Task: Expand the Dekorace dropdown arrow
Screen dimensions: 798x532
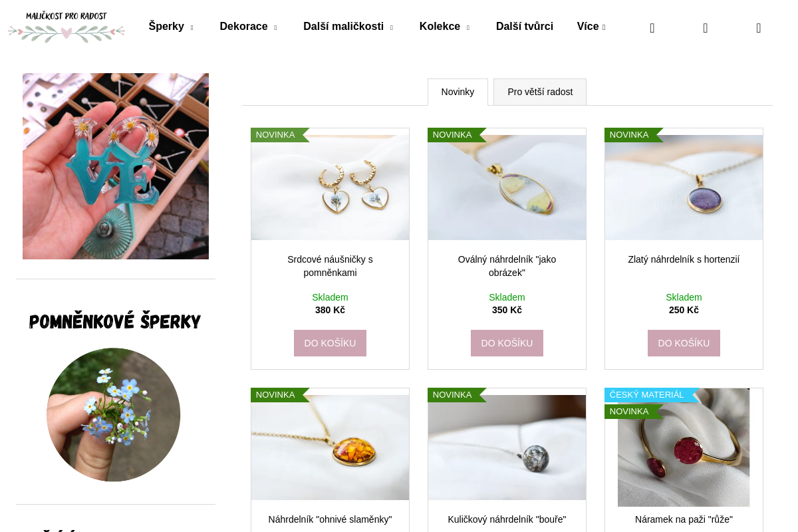Action: [275, 28]
